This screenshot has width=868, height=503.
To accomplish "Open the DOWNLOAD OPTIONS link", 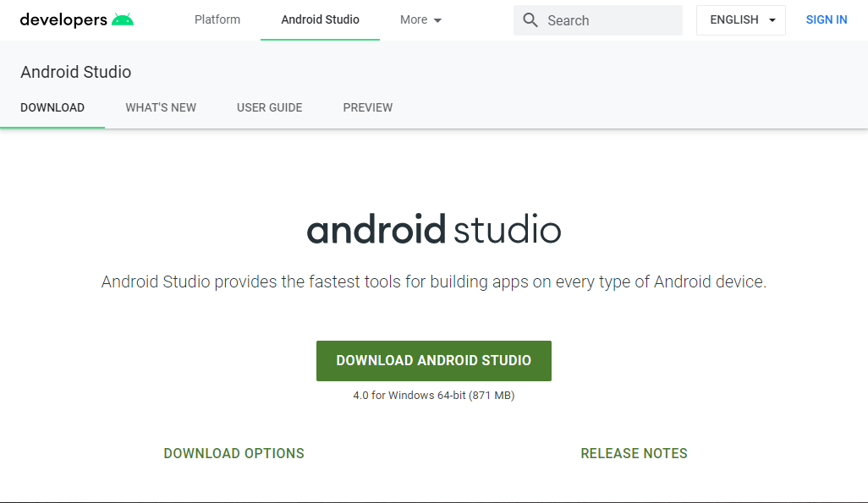I will (234, 453).
